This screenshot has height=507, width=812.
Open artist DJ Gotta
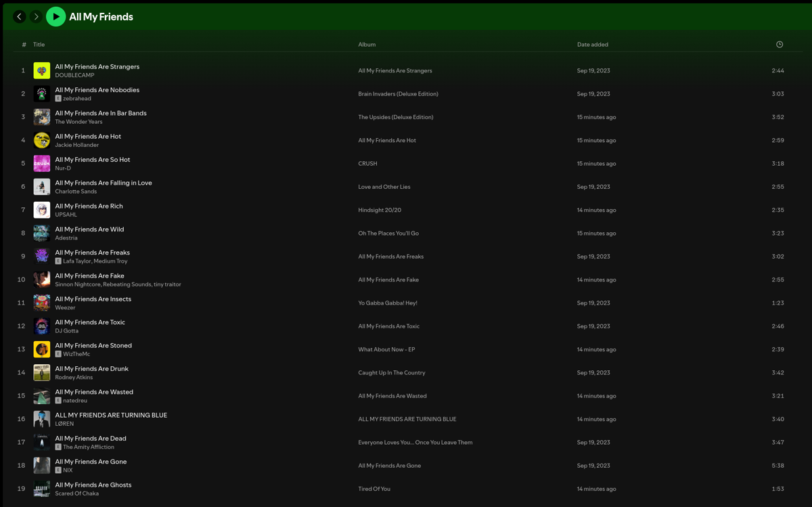click(x=67, y=331)
